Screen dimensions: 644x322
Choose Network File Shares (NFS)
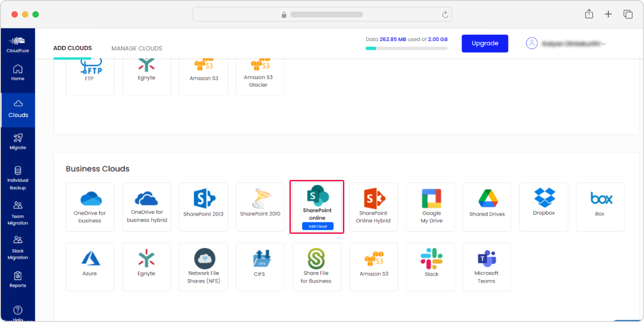click(203, 267)
